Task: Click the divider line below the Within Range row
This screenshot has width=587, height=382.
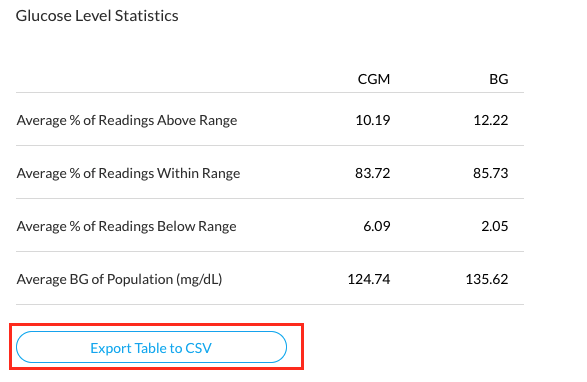Action: (270, 198)
